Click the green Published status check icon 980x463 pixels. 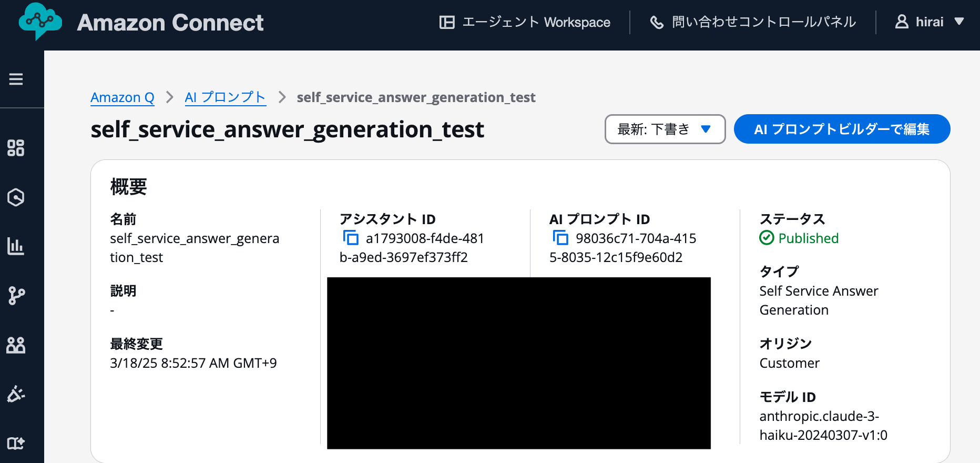(767, 238)
